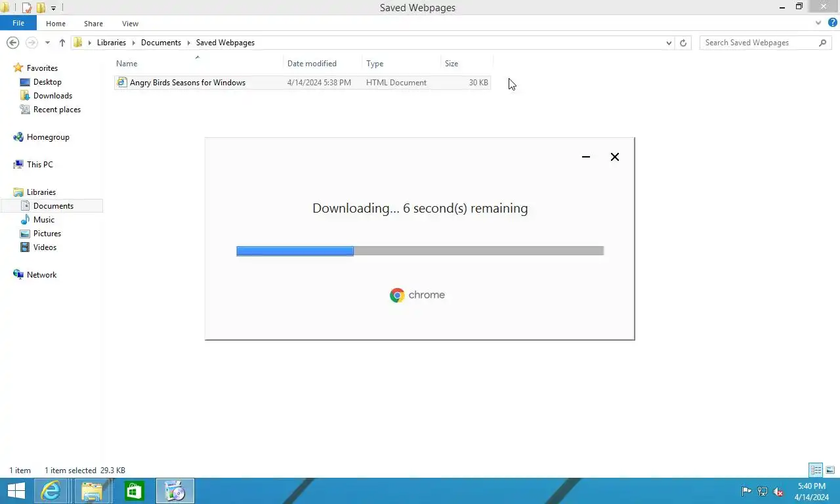
Task: Expand the arrow after Documents breadcrumb
Action: click(189, 43)
